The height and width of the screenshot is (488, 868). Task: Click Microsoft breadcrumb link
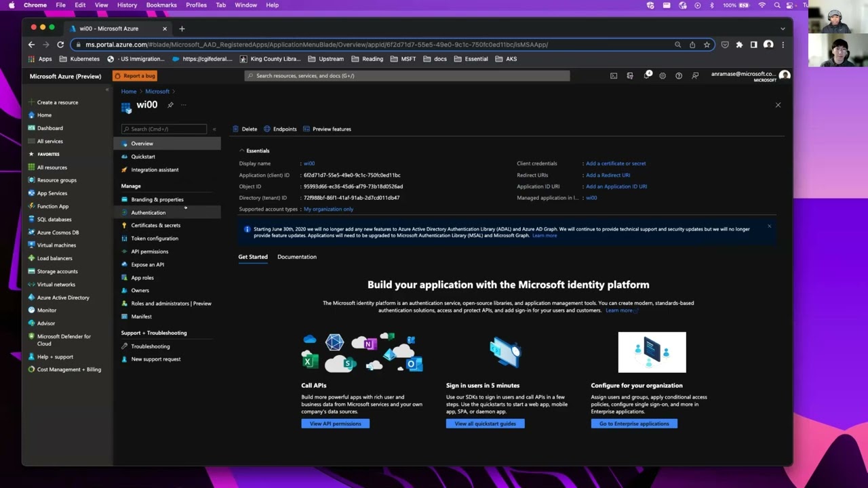click(x=157, y=91)
